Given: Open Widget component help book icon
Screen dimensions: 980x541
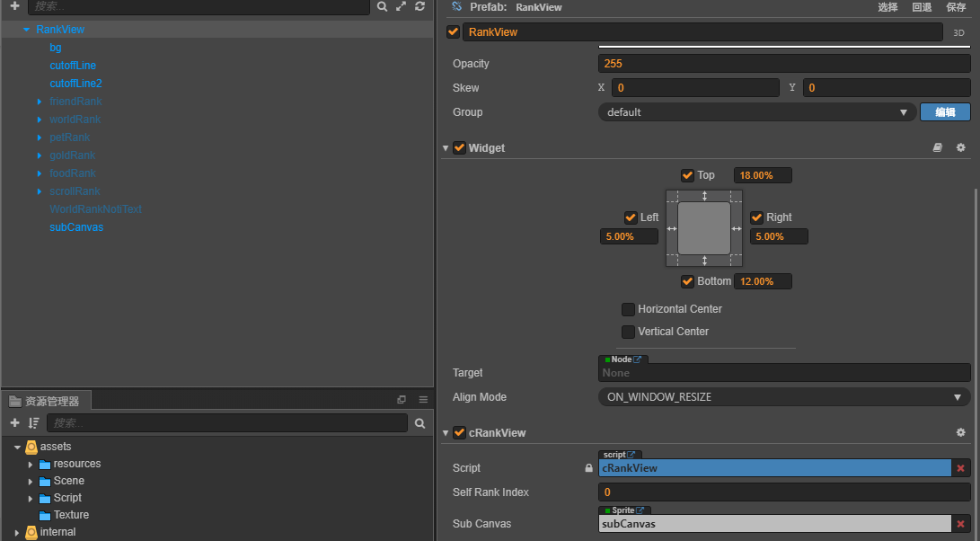Looking at the screenshot, I should pyautogui.click(x=938, y=147).
